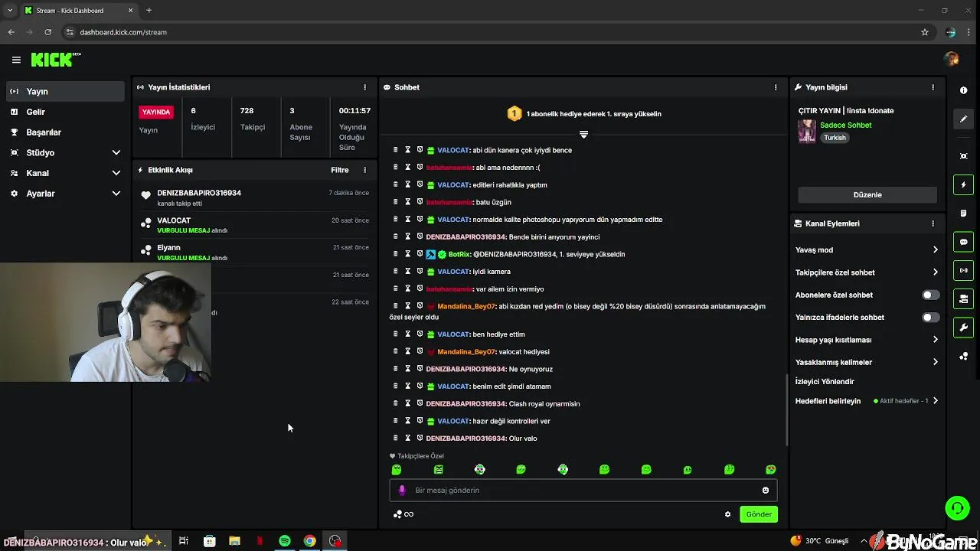Bookmark this page with the star icon
The width and height of the screenshot is (980, 551).
click(x=925, y=32)
